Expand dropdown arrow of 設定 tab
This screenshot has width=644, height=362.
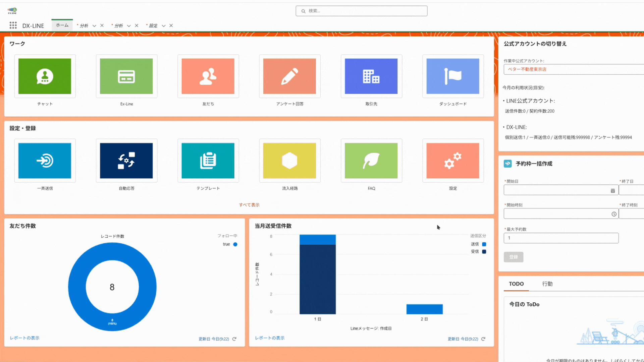(x=164, y=26)
